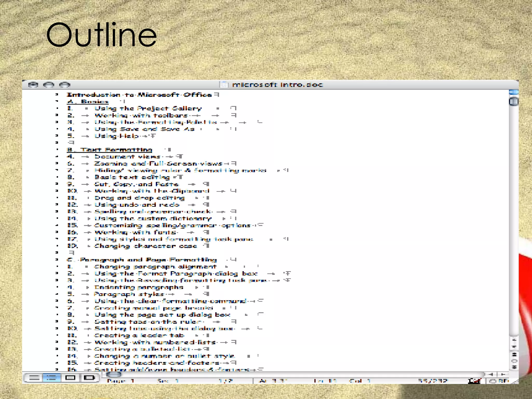The image size is (532, 399).
Task: Click the line "Spelling and grammar check"
Action: [x=152, y=211]
